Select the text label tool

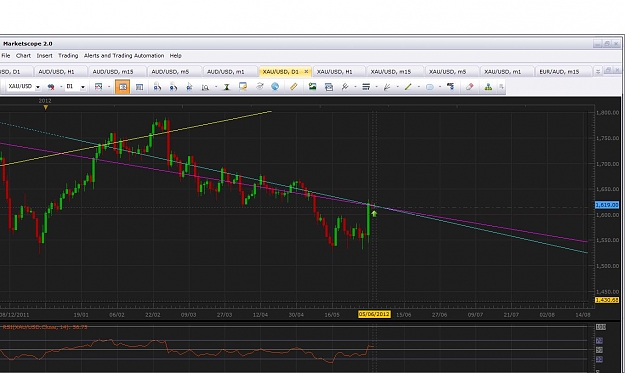tap(450, 86)
